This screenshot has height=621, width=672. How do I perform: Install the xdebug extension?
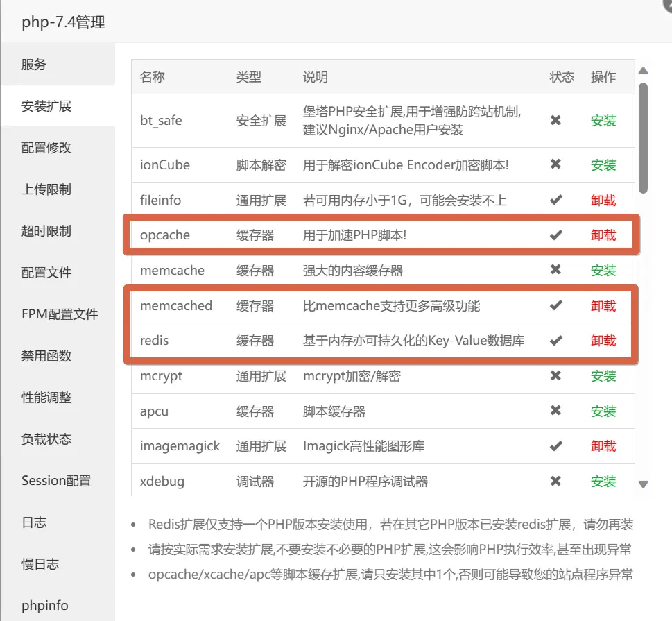[603, 482]
